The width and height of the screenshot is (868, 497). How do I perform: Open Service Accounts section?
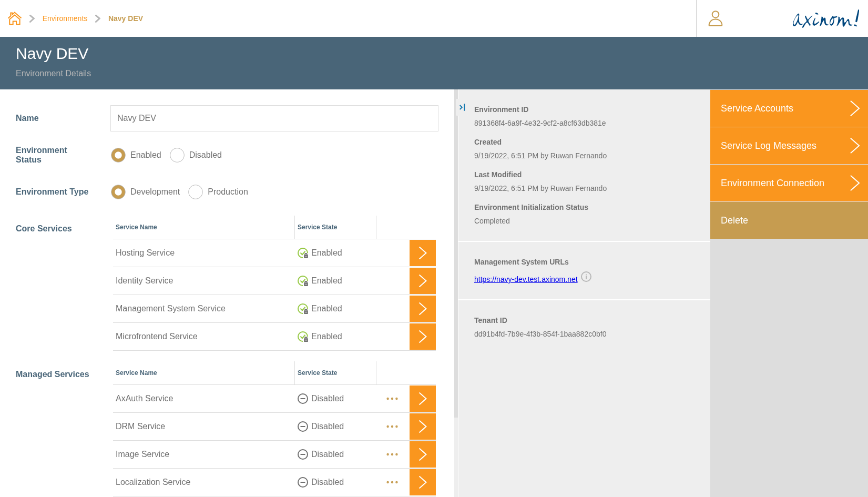coord(789,108)
